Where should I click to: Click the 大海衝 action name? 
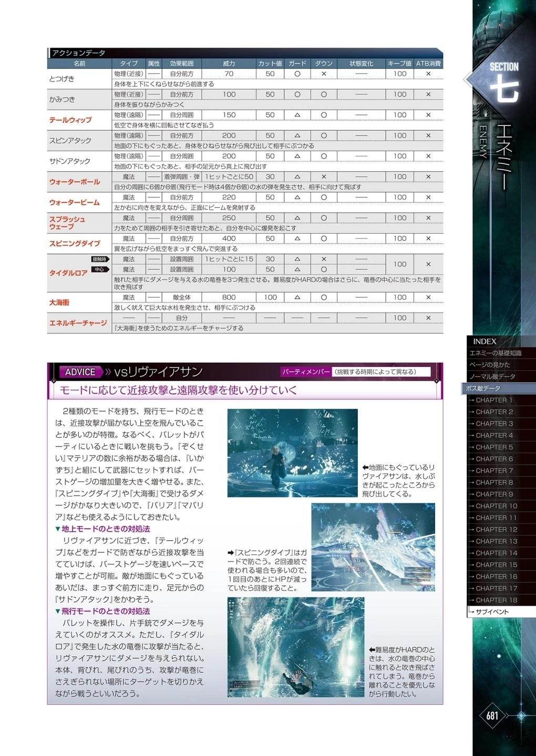(59, 302)
